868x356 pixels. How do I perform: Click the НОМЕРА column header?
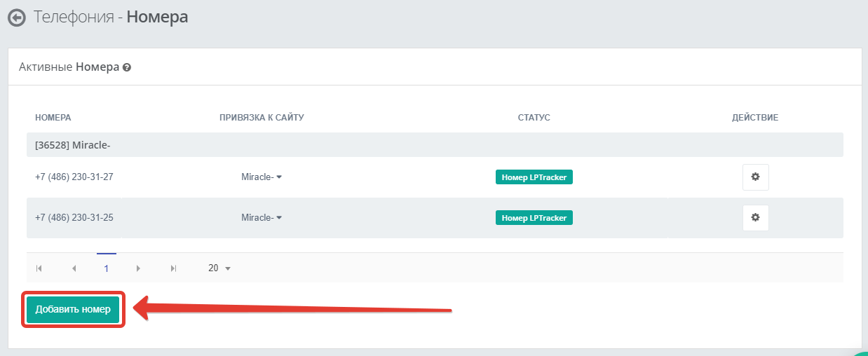coord(53,118)
